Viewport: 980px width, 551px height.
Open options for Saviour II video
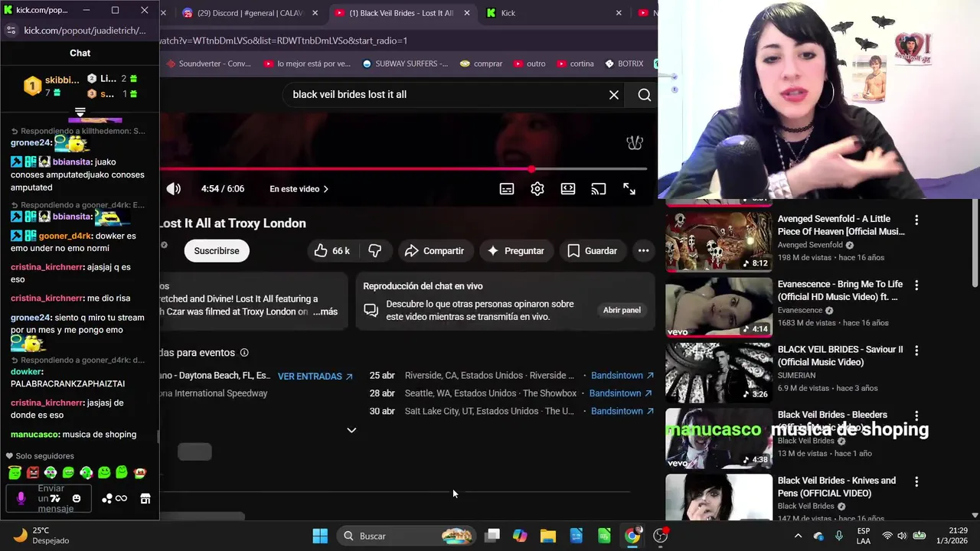[x=916, y=350]
